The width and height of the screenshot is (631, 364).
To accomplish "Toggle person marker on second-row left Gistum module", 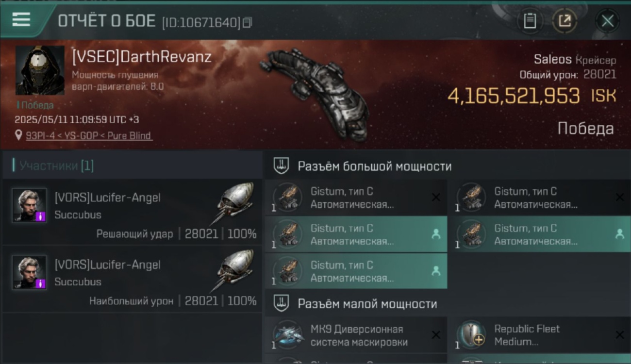I will [x=436, y=234].
